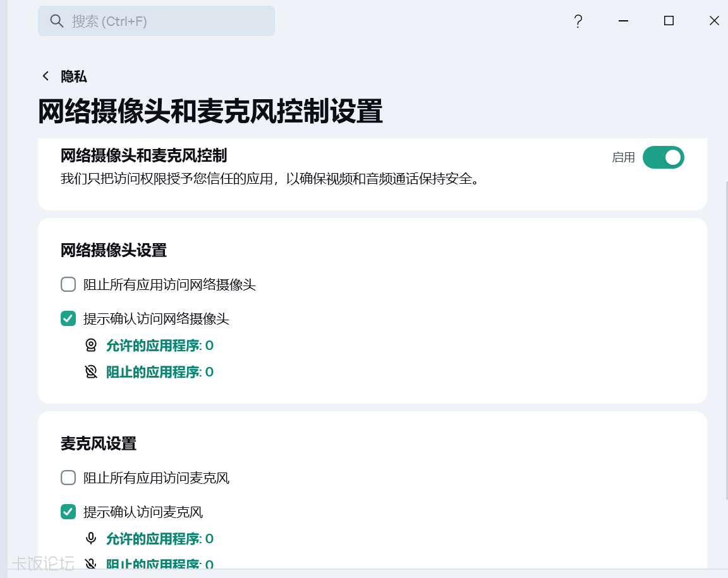The image size is (728, 578).
Task: Focus the 搜索 (Ctrl+F) search field
Action: click(x=156, y=21)
